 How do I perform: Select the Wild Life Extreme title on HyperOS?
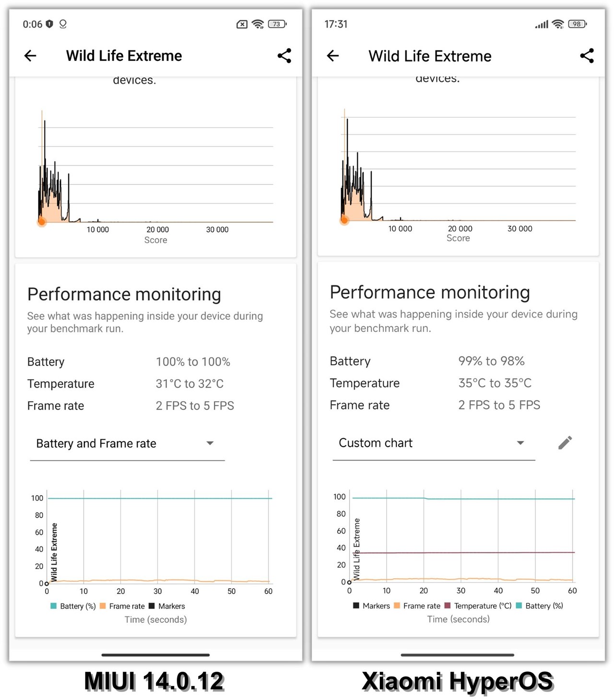pos(429,56)
